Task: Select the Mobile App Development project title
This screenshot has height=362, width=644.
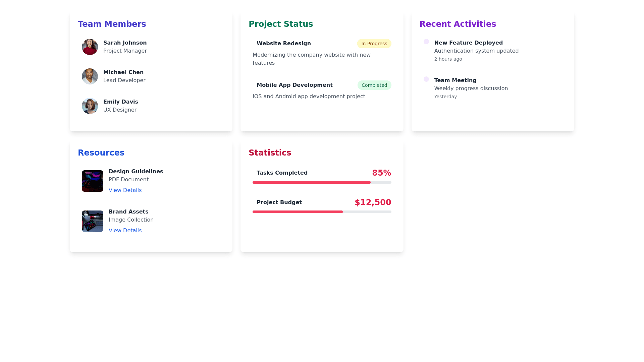Action: pyautogui.click(x=294, y=85)
